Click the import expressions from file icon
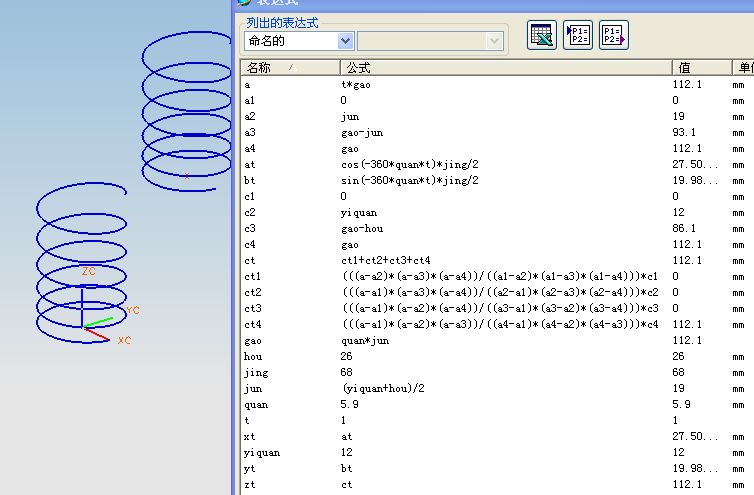Screen dimensions: 754x495 pos(578,35)
